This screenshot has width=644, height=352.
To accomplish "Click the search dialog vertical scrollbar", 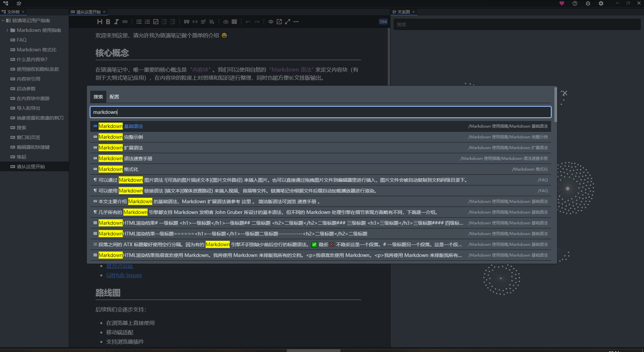I will click(x=555, y=105).
